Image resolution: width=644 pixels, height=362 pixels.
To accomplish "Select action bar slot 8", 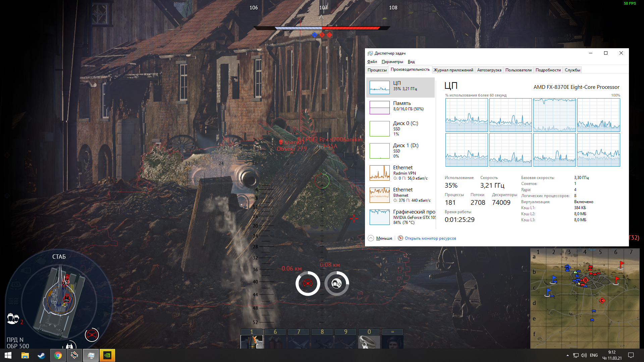I will click(x=322, y=339).
